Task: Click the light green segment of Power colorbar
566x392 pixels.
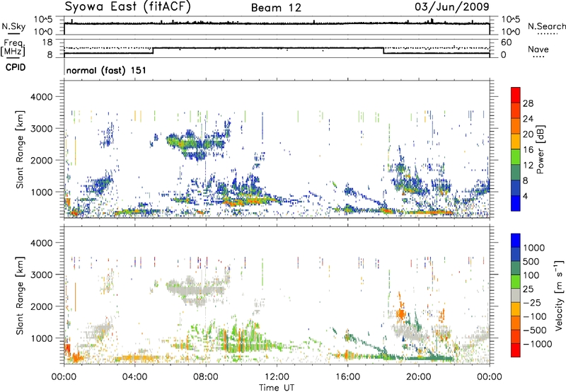Action: [516, 156]
